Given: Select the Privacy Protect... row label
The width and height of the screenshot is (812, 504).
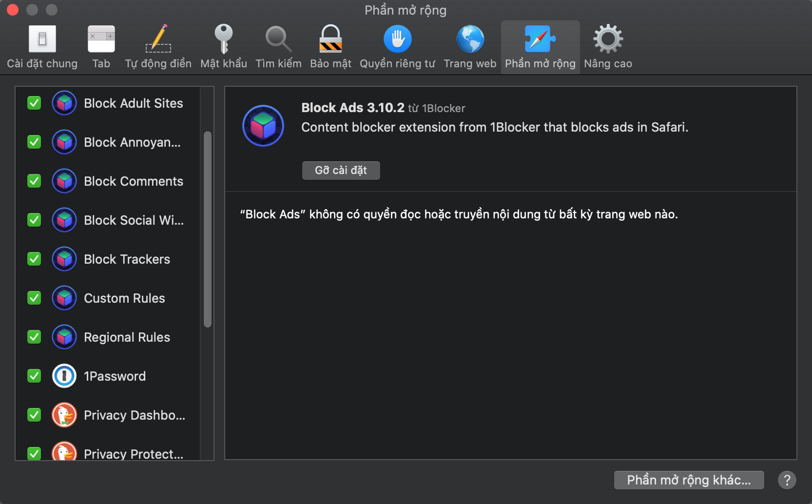Looking at the screenshot, I should (x=134, y=454).
